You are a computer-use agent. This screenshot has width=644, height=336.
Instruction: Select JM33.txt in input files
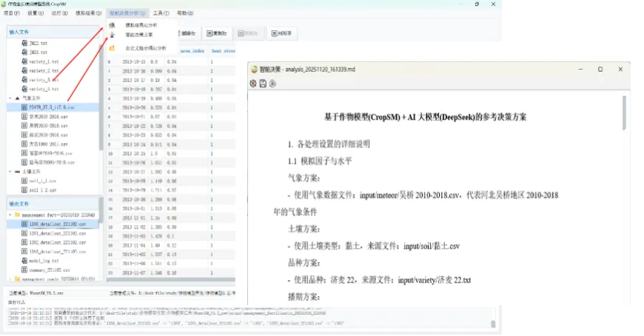pos(38,52)
